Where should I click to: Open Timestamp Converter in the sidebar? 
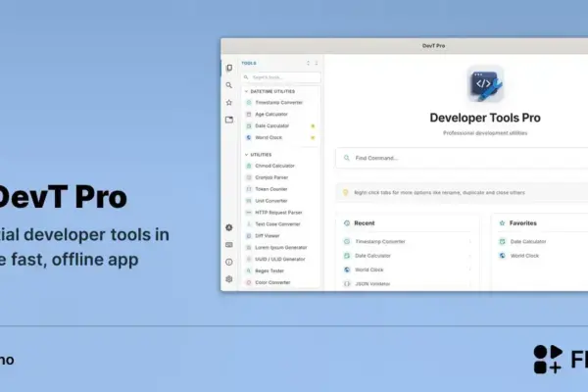[x=281, y=102]
